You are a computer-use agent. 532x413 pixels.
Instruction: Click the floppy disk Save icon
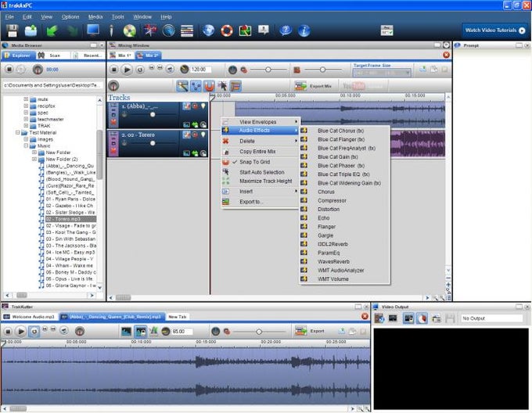(x=13, y=31)
